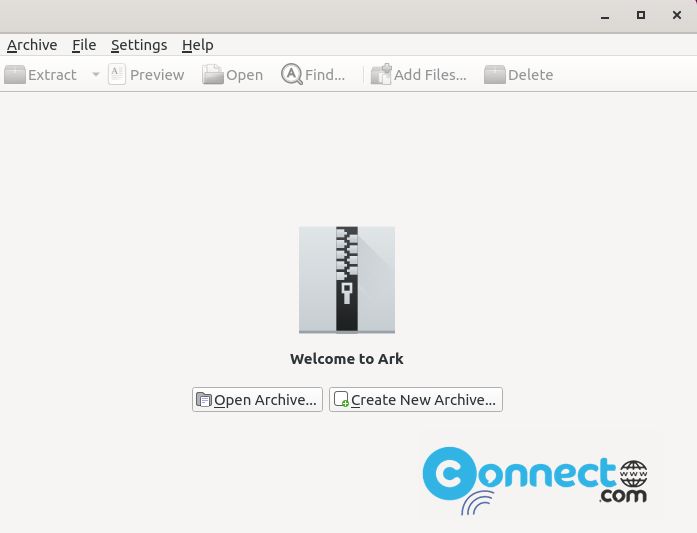Open the File menu

pos(84,45)
